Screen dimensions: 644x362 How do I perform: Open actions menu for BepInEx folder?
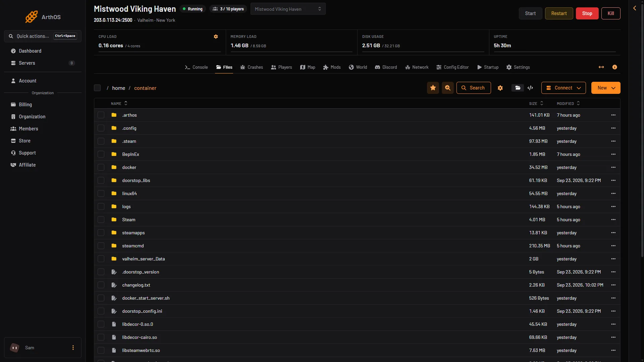coord(613,154)
